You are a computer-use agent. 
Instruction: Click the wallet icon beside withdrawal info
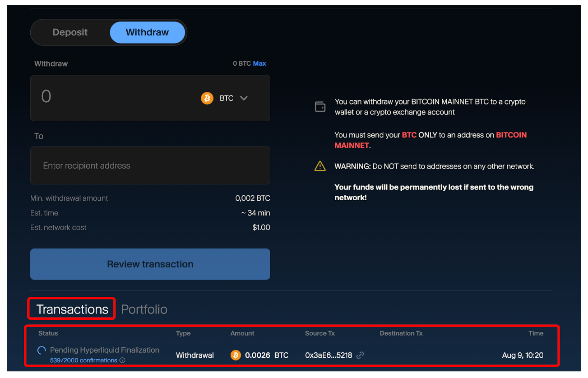coord(320,107)
